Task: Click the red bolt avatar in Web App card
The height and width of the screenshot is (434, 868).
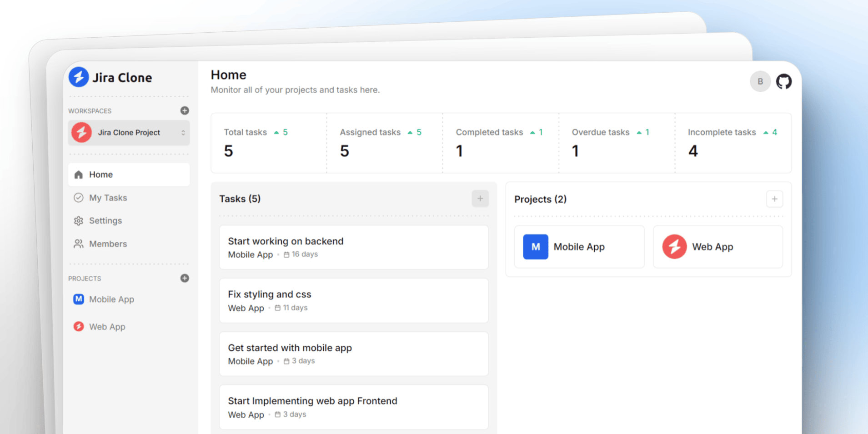Action: click(674, 247)
